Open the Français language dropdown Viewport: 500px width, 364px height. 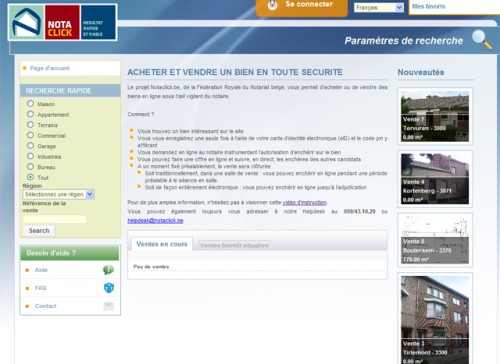379,7
